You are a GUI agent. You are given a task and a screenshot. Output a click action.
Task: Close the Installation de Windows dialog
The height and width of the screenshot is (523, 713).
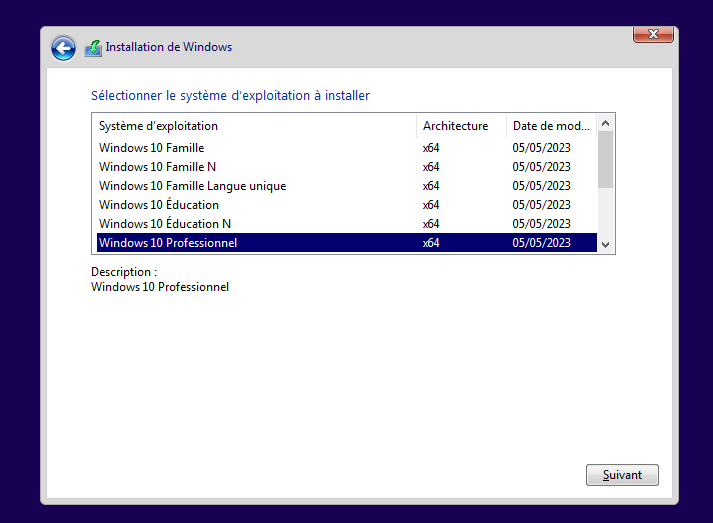click(652, 35)
